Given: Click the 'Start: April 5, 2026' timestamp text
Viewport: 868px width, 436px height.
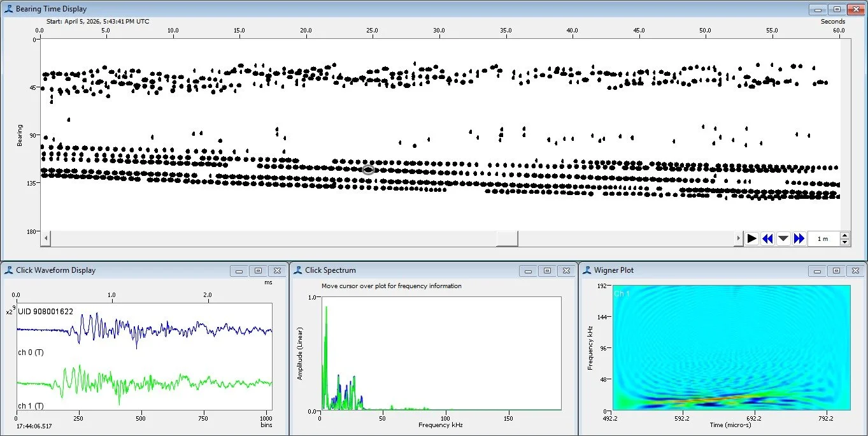Looking at the screenshot, I should tap(96, 21).
